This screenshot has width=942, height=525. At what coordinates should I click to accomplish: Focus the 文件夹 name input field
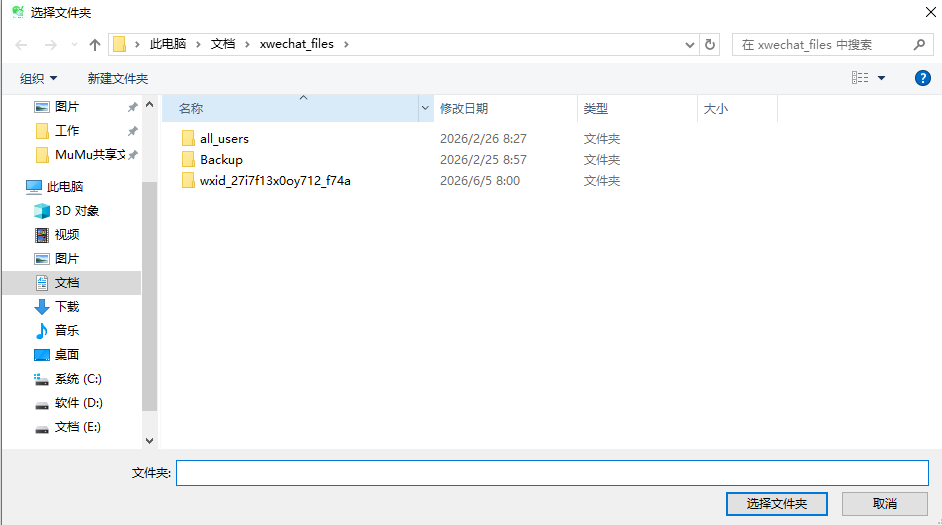click(552, 473)
